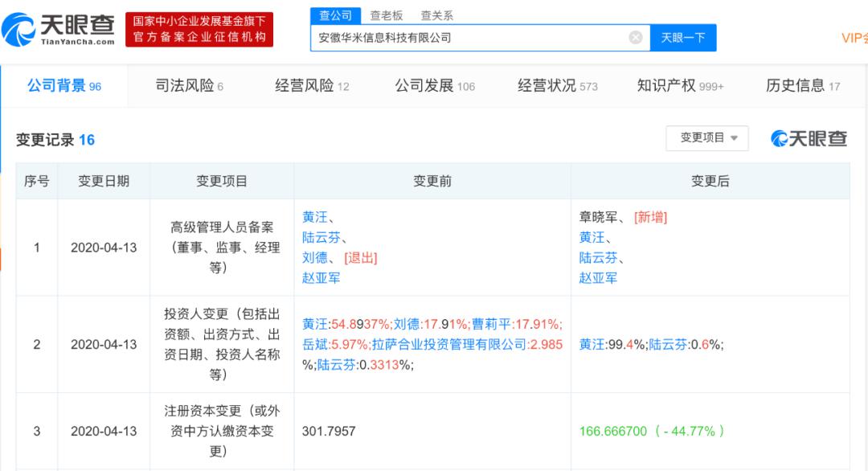The width and height of the screenshot is (868, 471).
Task: Select the 2020-04-13 date in row 3
Action: (104, 431)
